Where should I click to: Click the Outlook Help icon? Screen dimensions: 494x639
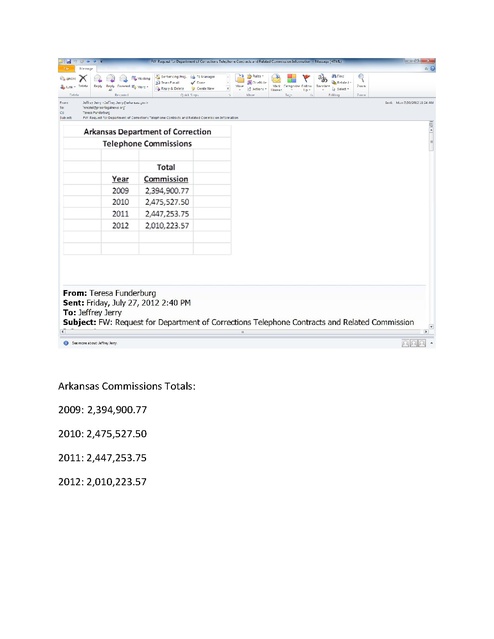(x=432, y=68)
